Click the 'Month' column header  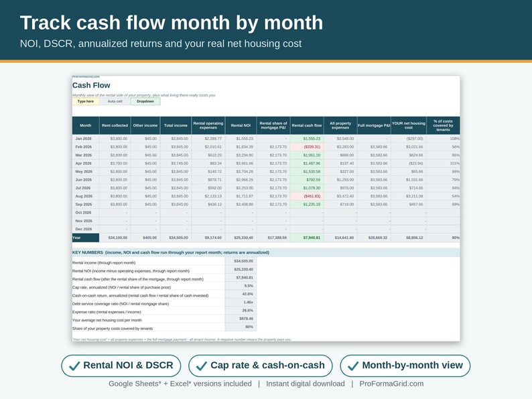pos(86,125)
